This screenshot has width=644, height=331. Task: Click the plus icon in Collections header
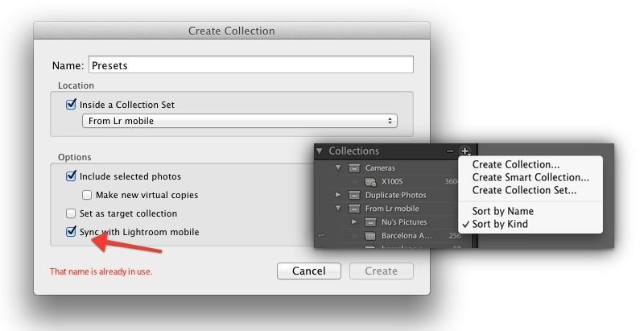tap(466, 151)
